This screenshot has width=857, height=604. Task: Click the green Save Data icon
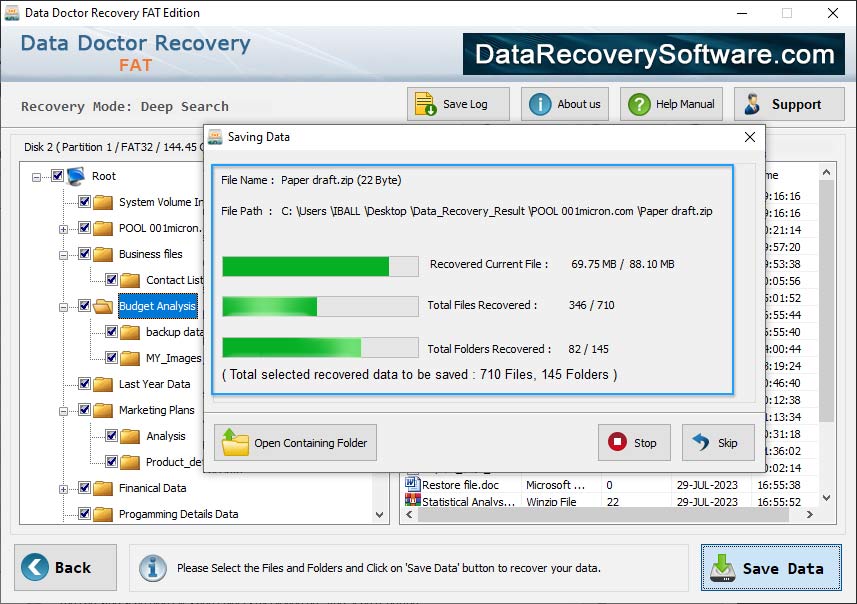pyautogui.click(x=722, y=568)
